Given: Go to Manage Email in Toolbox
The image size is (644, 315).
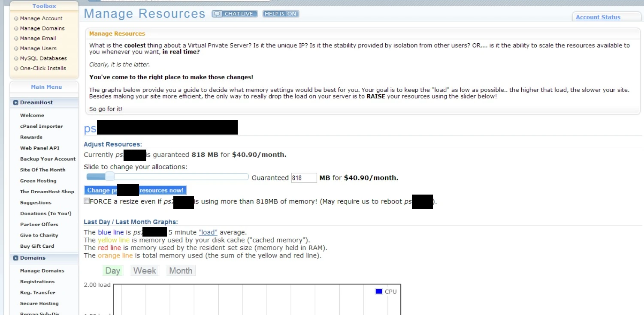Looking at the screenshot, I should [38, 38].
